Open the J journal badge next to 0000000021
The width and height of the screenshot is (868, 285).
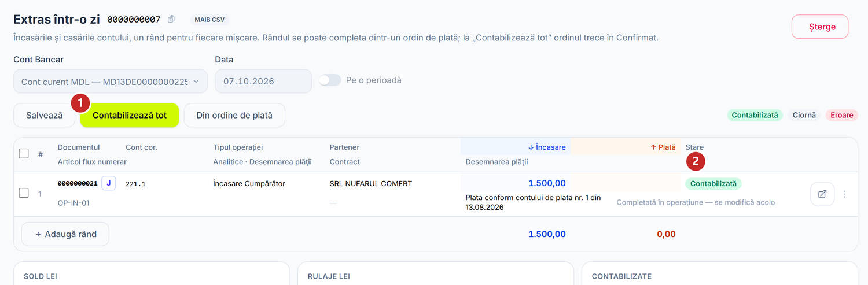pos(109,184)
